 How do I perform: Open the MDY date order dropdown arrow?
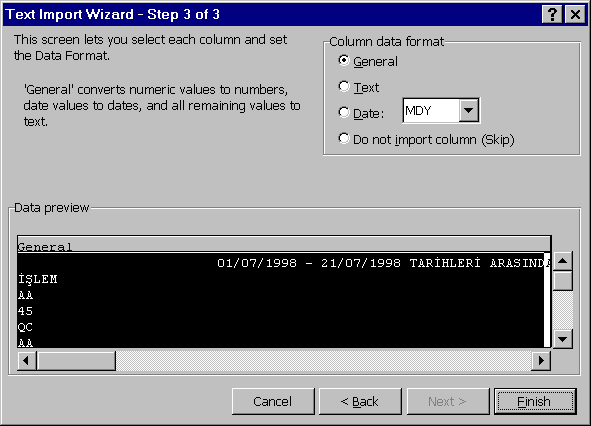[469, 110]
